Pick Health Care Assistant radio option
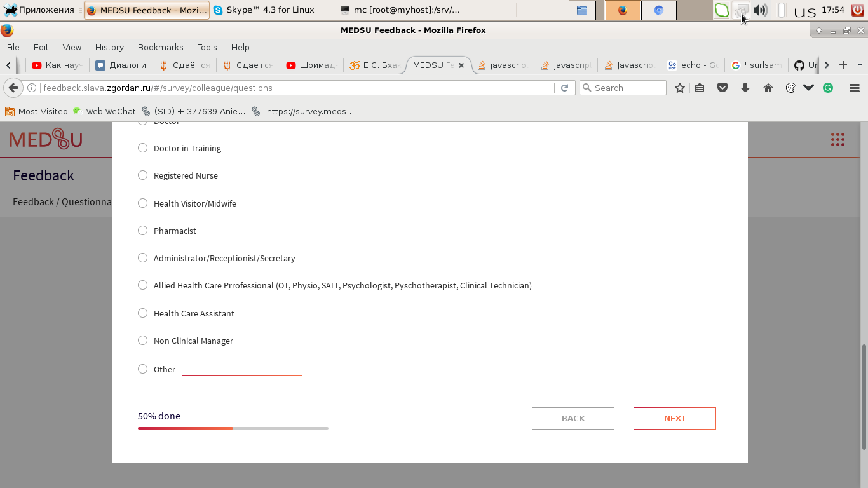The width and height of the screenshot is (868, 488). point(143,313)
